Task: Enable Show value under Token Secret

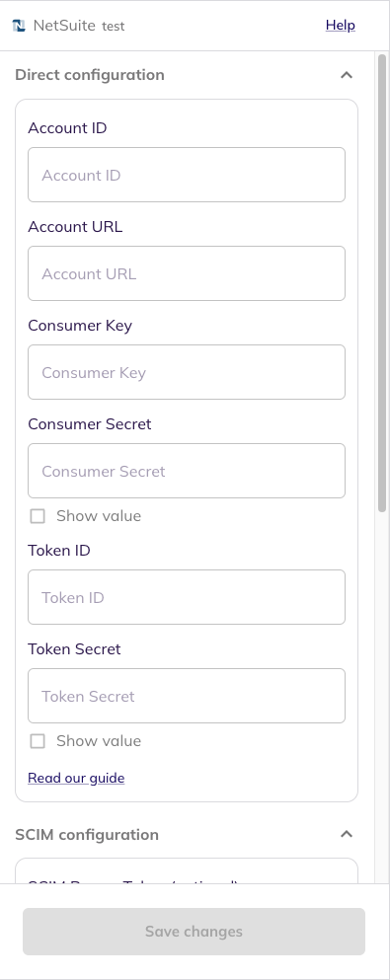Action: [x=39, y=741]
